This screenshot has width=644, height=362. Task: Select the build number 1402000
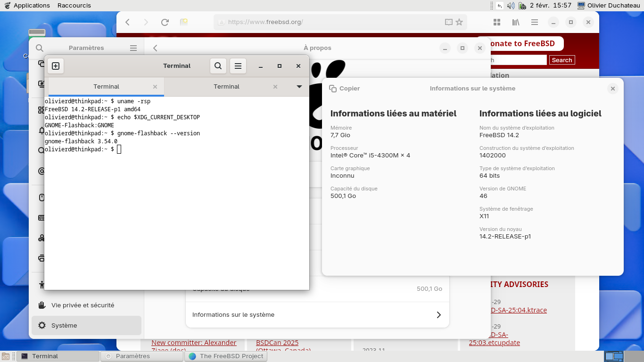tap(493, 156)
